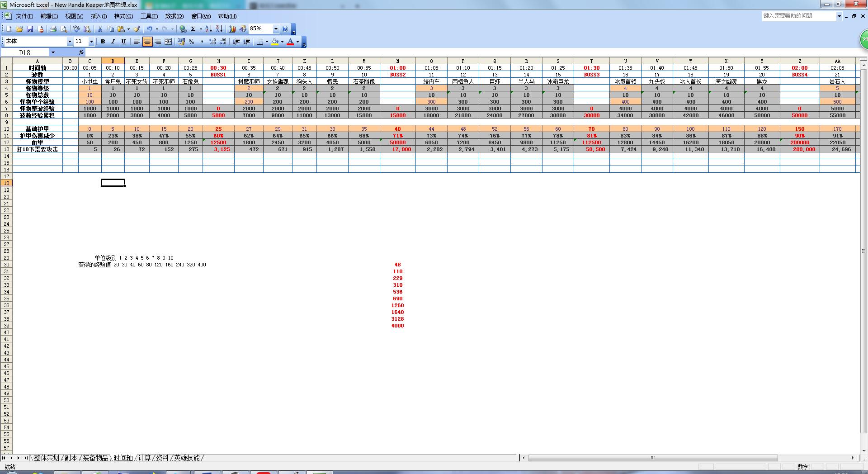Click the AutoSum sigma icon
868x474 pixels.
[193, 29]
